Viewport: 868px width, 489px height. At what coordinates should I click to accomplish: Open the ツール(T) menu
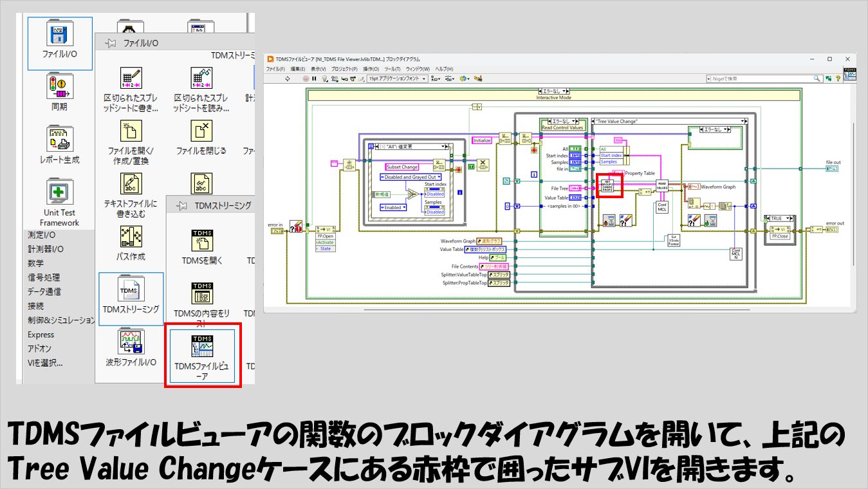point(392,69)
